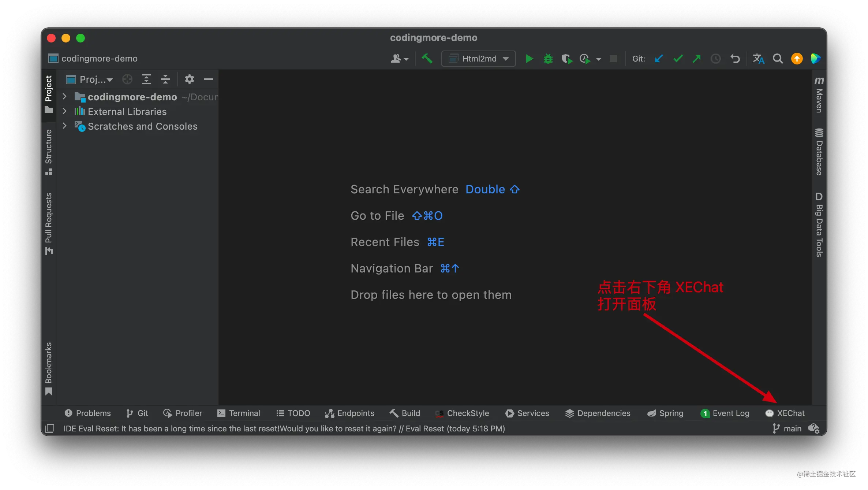868x490 pixels.
Task: Show Git history clock icon
Action: pyautogui.click(x=715, y=59)
